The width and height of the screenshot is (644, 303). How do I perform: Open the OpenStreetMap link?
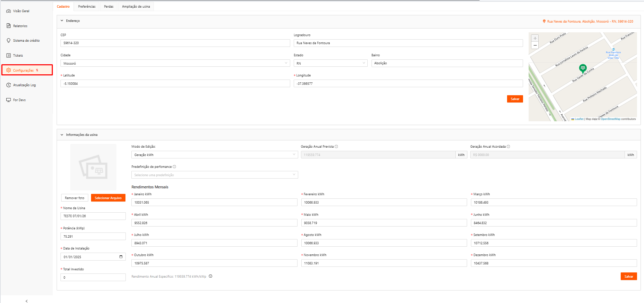[x=611, y=119]
